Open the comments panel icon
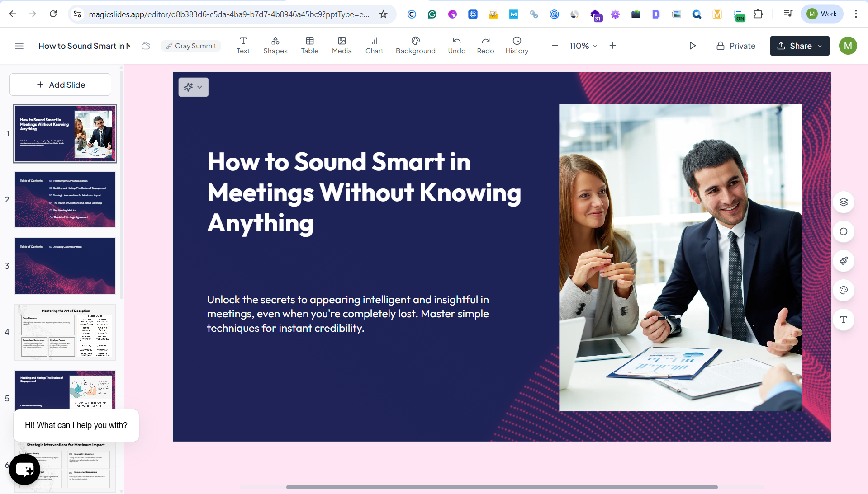Viewport: 868px width, 494px height. [x=843, y=232]
